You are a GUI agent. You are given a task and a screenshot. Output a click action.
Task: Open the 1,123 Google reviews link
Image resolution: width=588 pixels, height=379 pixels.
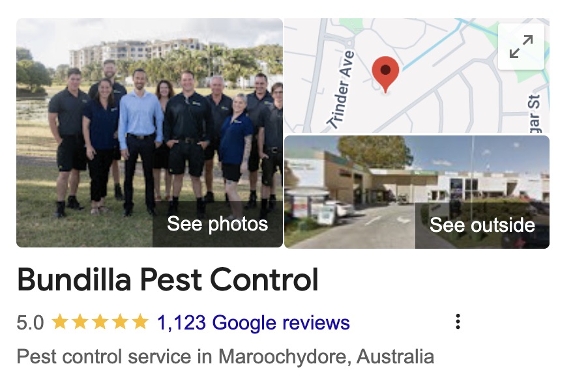(x=253, y=322)
